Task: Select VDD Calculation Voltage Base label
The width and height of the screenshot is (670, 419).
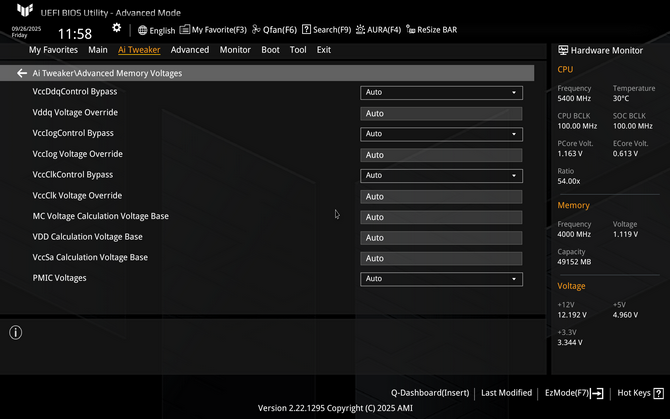Action: click(88, 237)
